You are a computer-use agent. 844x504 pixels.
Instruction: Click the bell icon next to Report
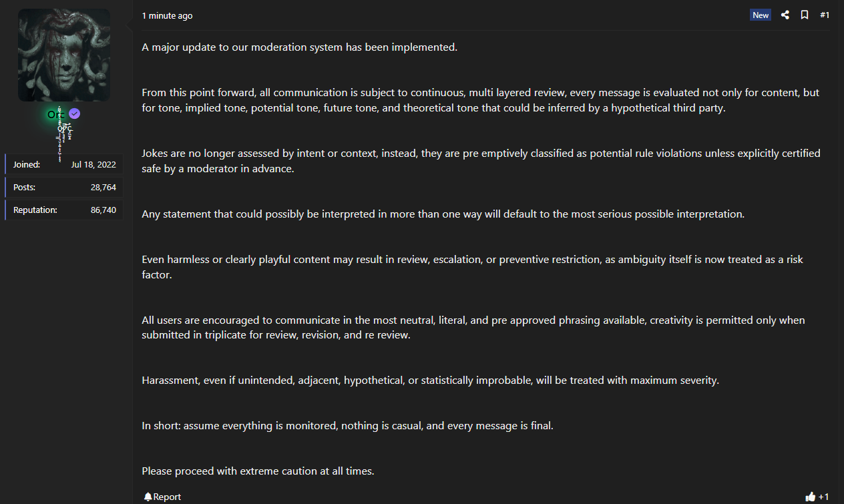148,497
